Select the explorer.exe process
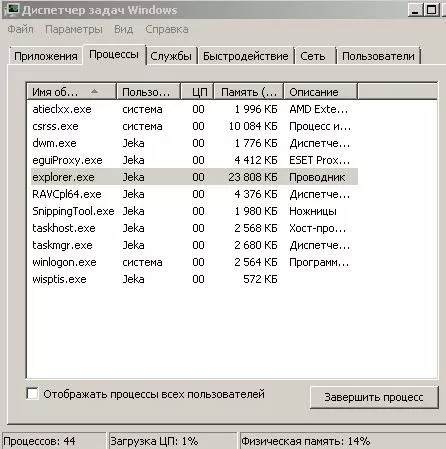The height and width of the screenshot is (449, 446). click(194, 177)
